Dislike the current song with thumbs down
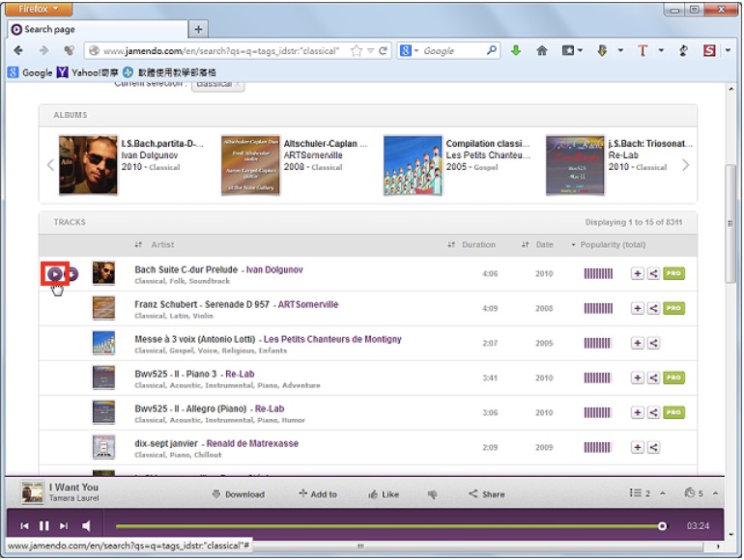This screenshot has height=560, width=744. click(432, 494)
